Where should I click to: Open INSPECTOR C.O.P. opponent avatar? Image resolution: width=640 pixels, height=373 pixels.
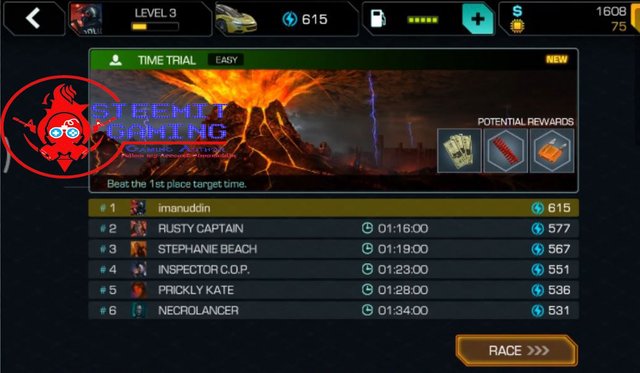138,269
